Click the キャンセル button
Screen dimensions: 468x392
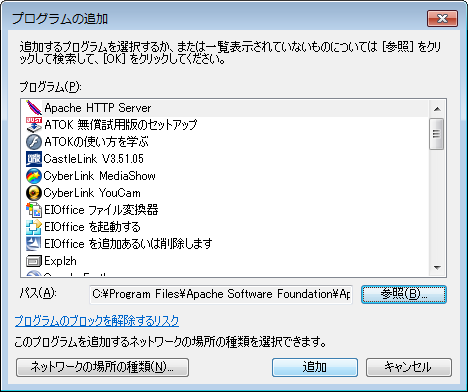[x=409, y=367]
